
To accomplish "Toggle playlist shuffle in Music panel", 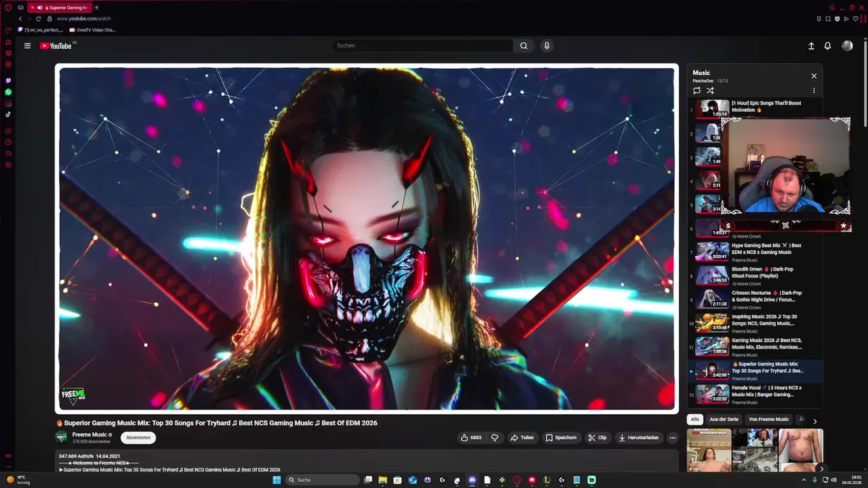I will [x=710, y=91].
